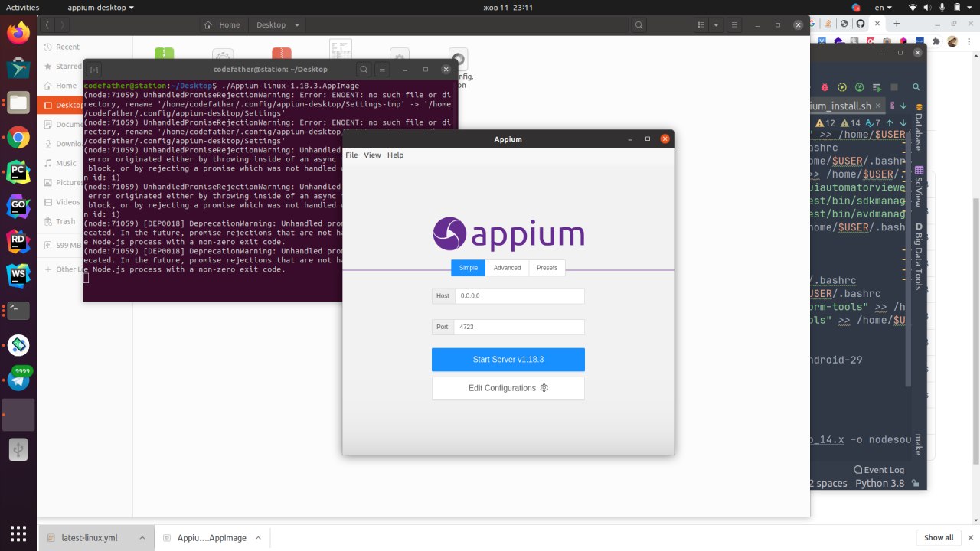This screenshot has height=551, width=980.
Task: Select Music in the Files sidebar
Action: pyautogui.click(x=60, y=163)
